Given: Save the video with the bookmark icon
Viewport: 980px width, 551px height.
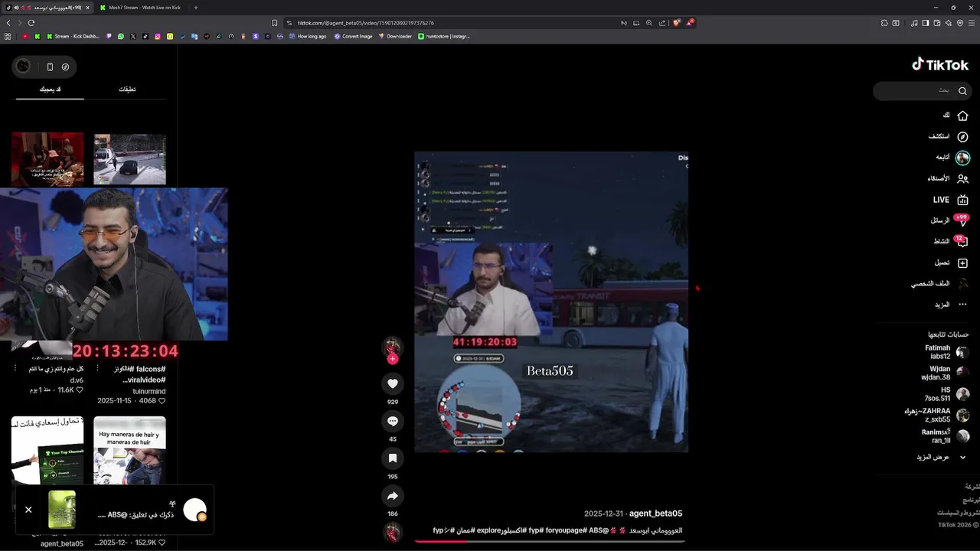Looking at the screenshot, I should point(393,458).
